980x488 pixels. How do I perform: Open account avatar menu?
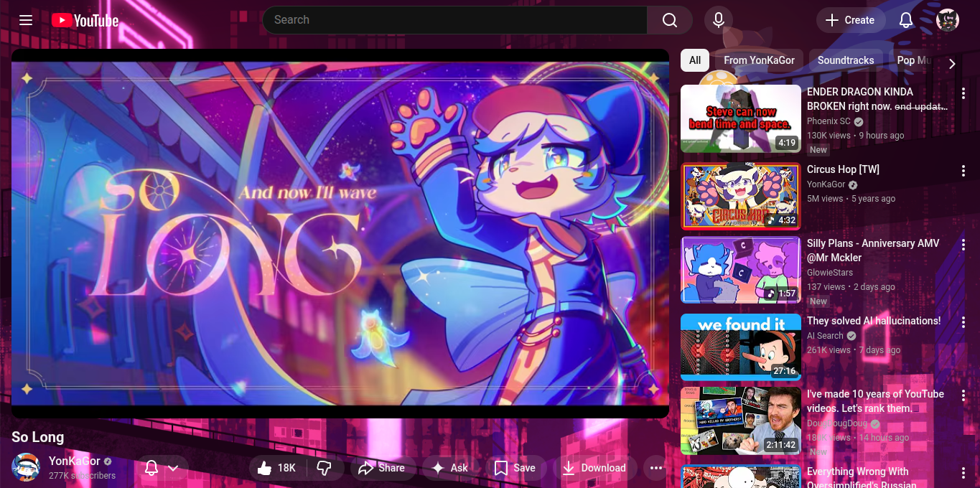click(948, 20)
